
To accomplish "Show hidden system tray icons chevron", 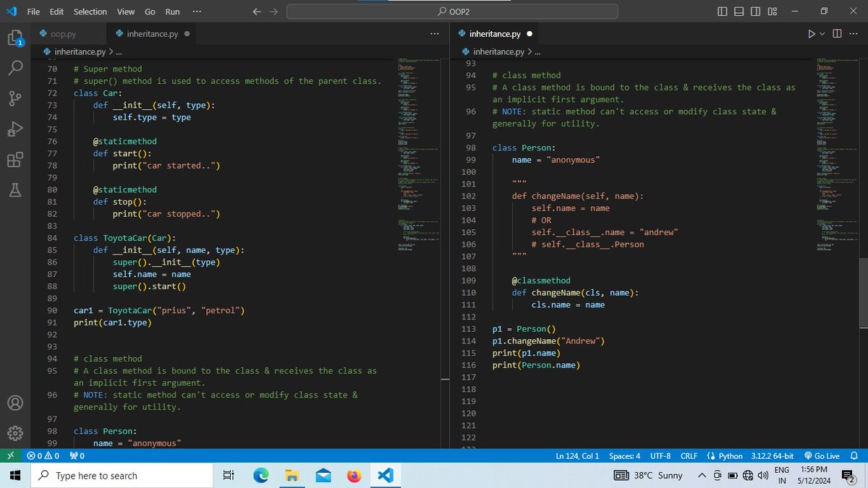I will (x=702, y=476).
